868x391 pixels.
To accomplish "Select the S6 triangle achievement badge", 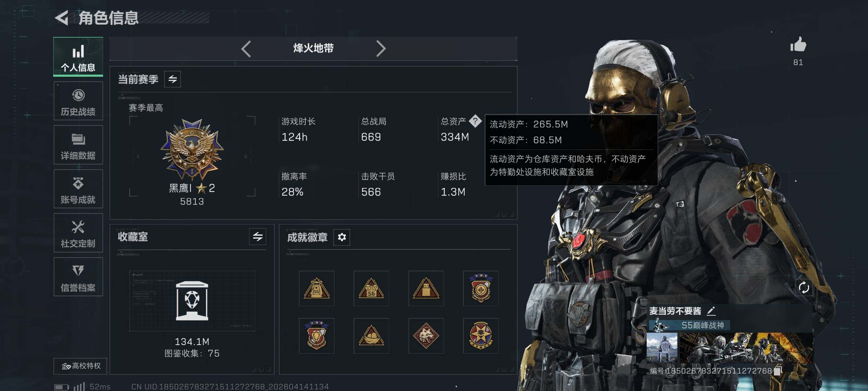I will point(371,289).
